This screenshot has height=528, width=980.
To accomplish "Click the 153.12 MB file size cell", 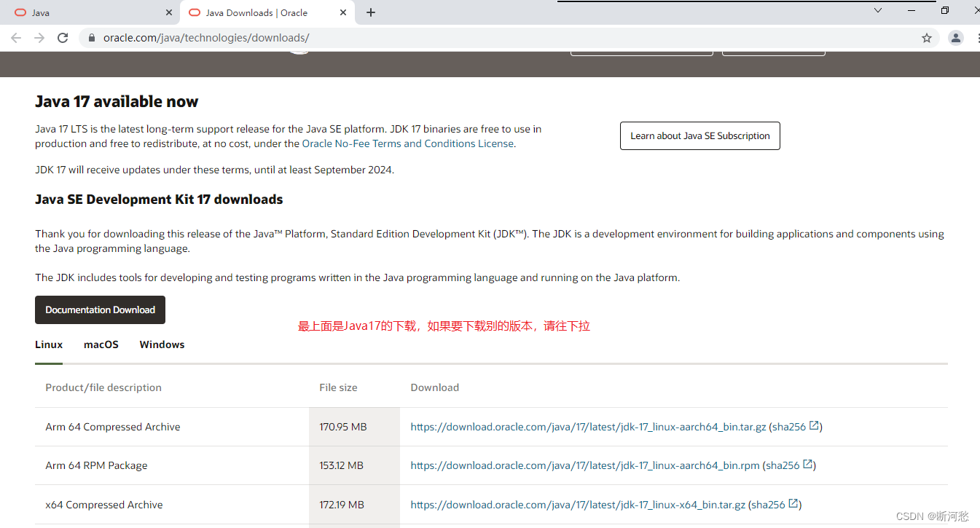I will coord(354,465).
